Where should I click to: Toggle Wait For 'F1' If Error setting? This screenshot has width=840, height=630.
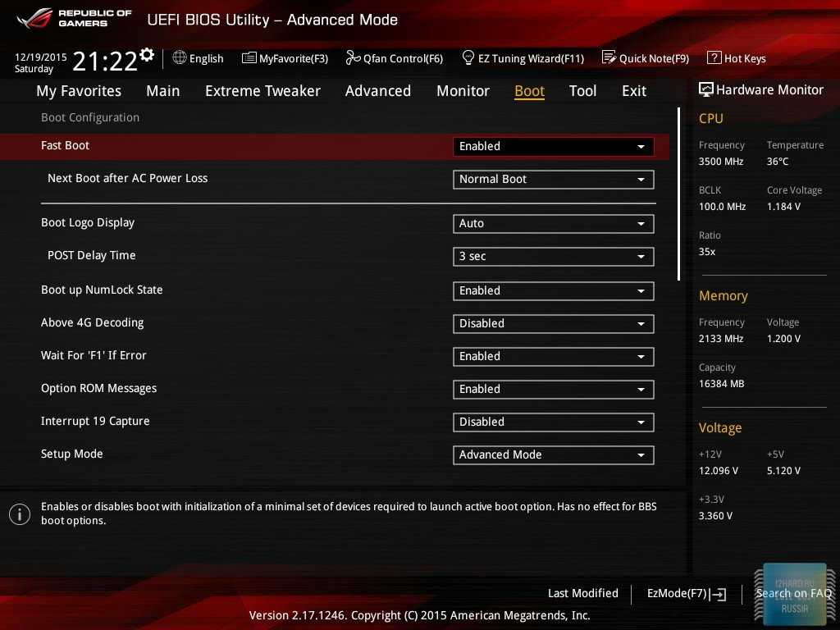click(x=553, y=357)
